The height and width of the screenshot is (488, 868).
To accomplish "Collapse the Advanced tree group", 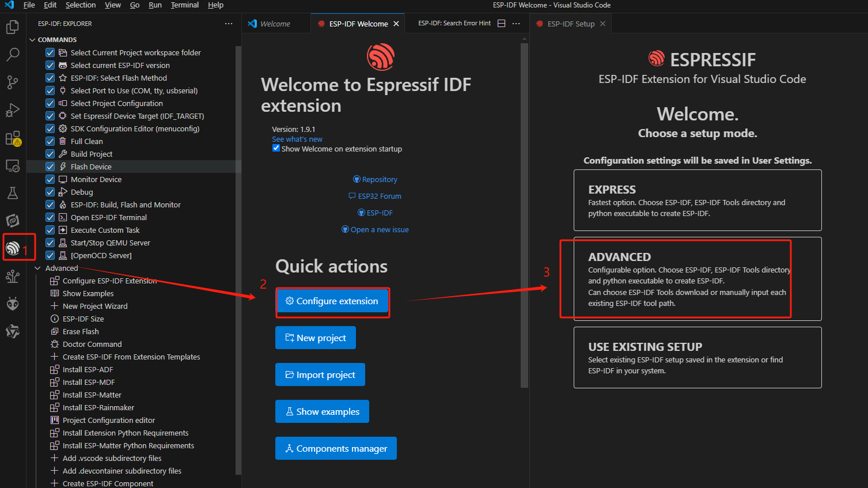I will click(x=37, y=268).
